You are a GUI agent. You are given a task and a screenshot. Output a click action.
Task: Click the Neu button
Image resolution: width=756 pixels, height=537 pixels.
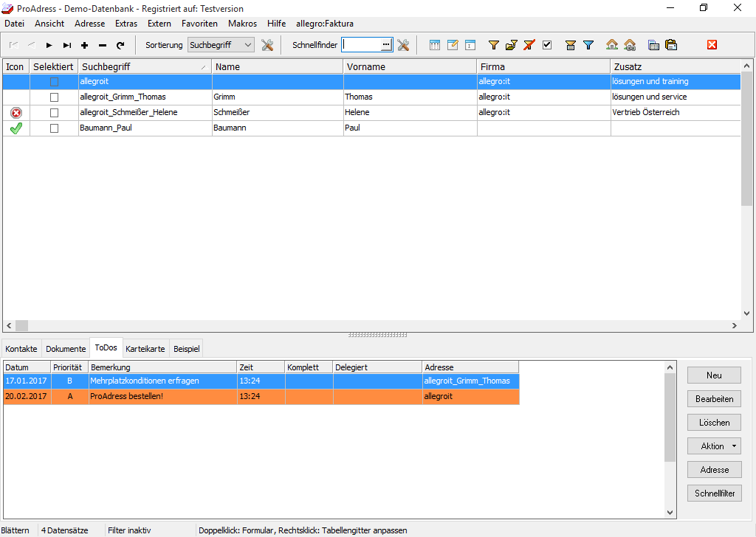pyautogui.click(x=714, y=375)
